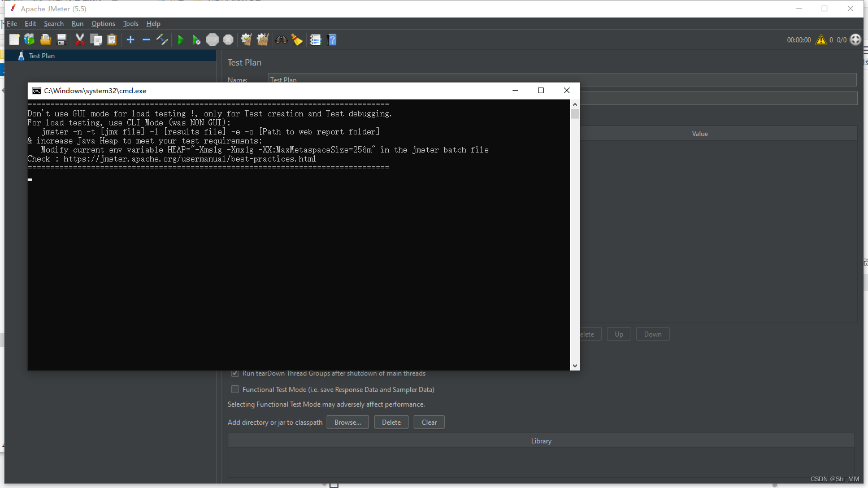
Task: Click the Search binoculars icon
Action: [x=281, y=40]
